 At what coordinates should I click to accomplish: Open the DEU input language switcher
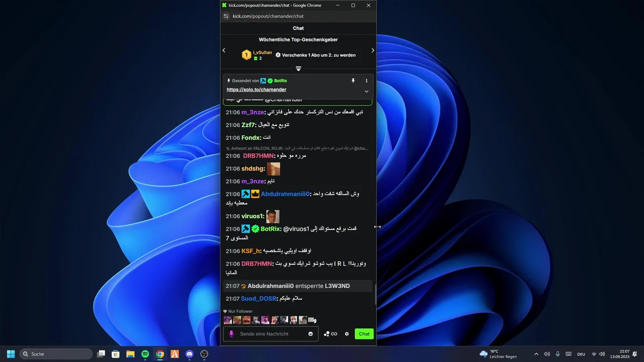(581, 354)
